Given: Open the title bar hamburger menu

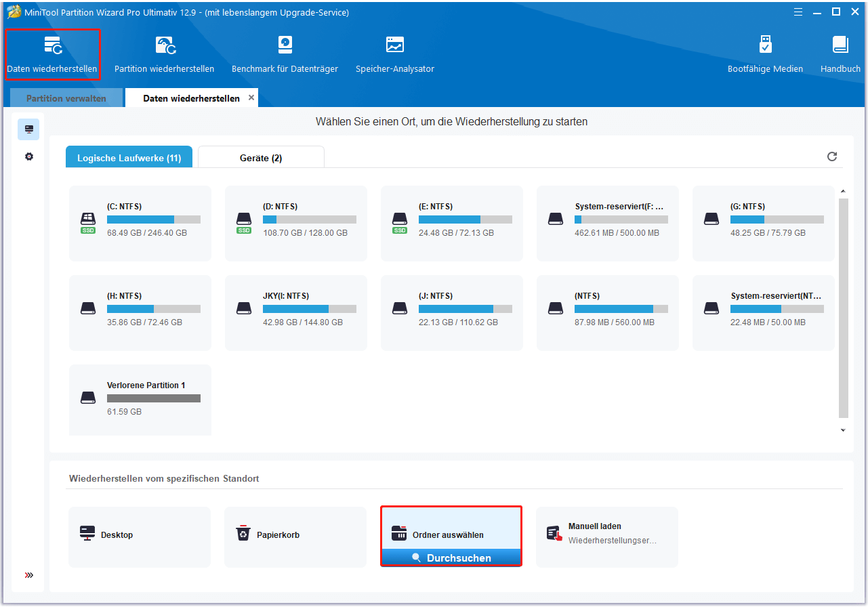Looking at the screenshot, I should (x=798, y=11).
